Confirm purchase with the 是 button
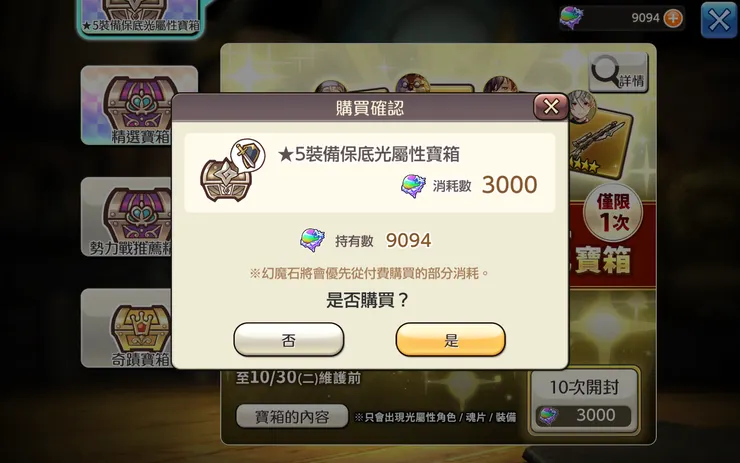Viewport: 740px width, 463px height. 450,339
